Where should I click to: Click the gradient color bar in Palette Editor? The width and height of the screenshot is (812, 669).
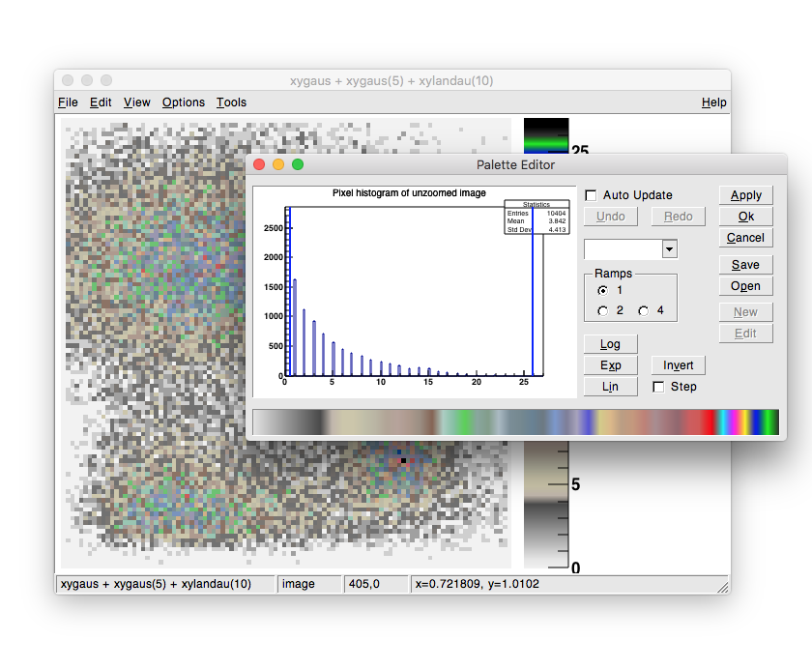[514, 422]
